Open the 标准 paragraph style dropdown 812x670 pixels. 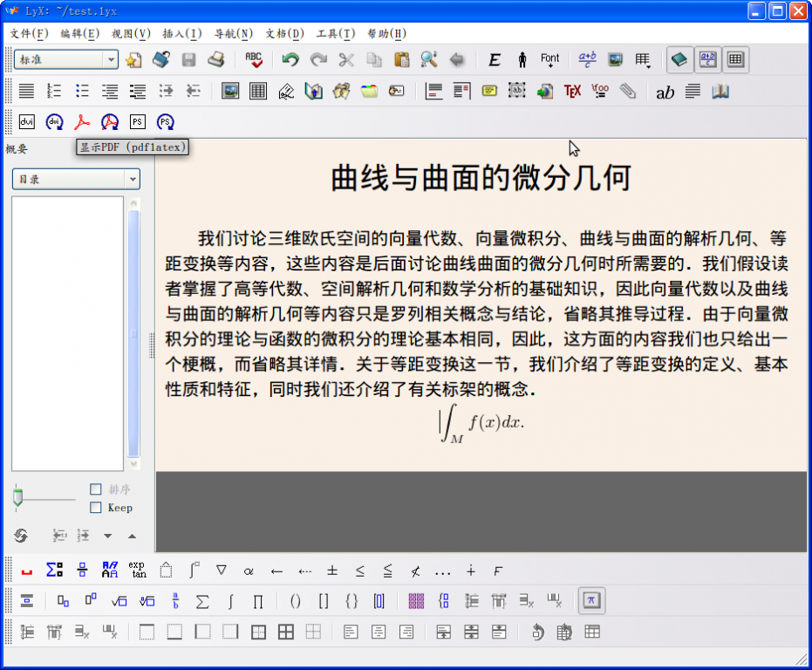pos(66,60)
